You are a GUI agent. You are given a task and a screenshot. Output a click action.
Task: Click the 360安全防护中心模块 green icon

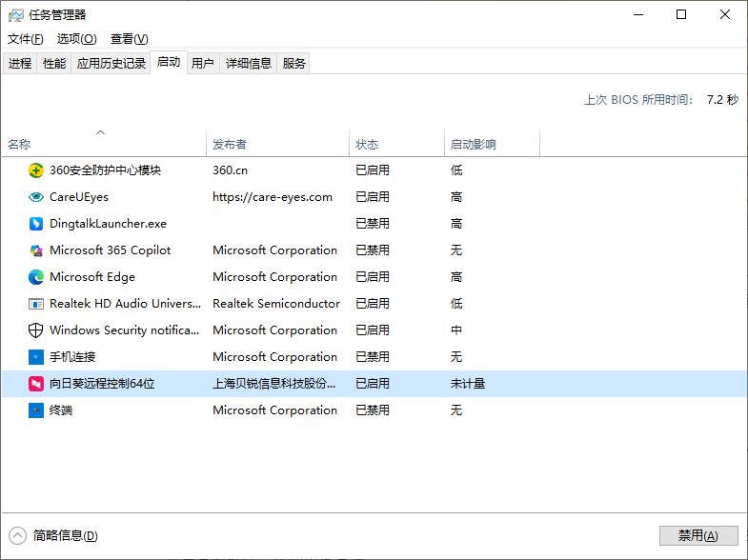tap(36, 170)
